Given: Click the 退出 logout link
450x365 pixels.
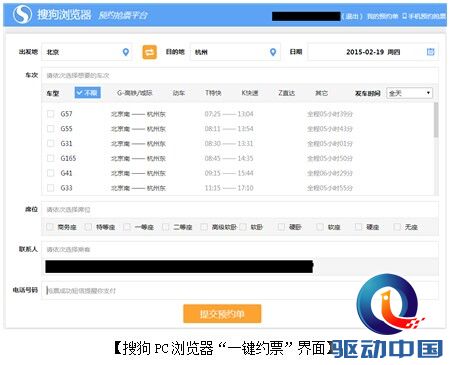Looking at the screenshot, I should [x=353, y=16].
